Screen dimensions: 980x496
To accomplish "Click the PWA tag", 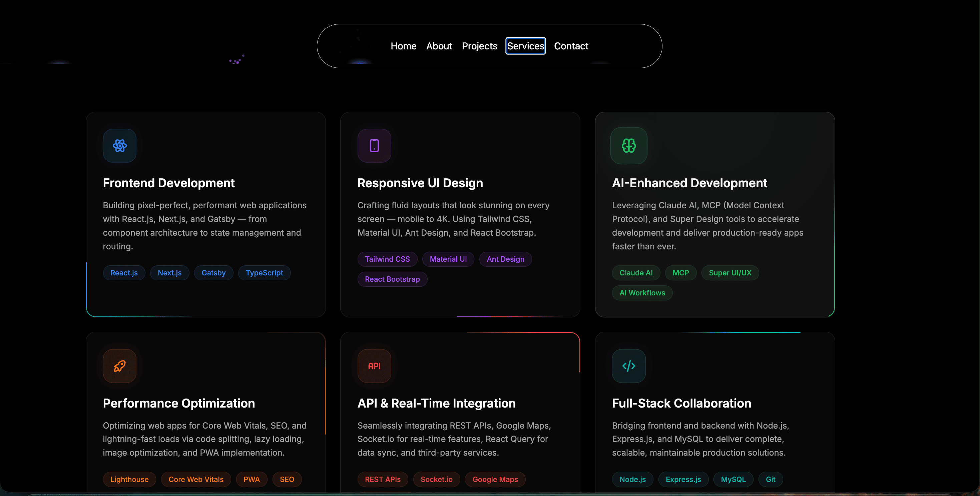I will coord(252,480).
